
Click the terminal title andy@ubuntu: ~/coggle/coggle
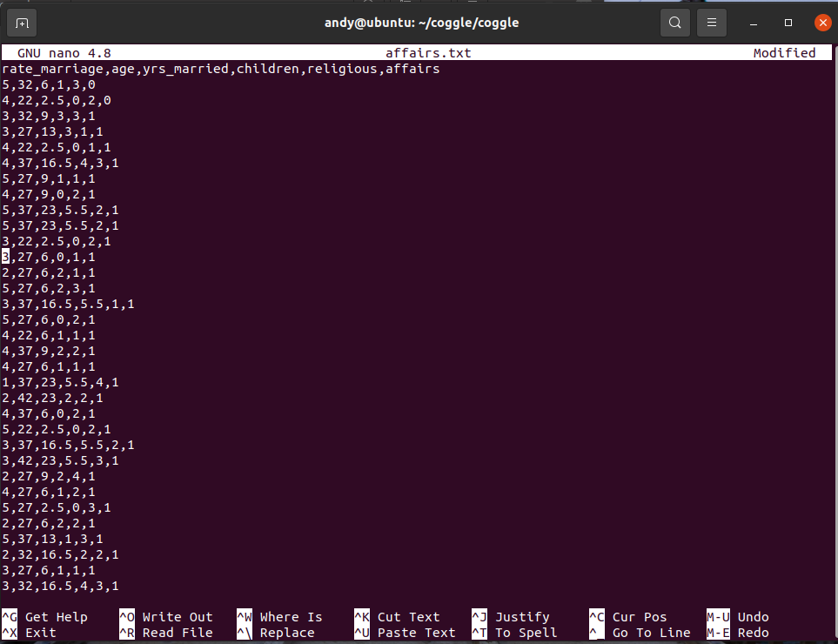422,23
